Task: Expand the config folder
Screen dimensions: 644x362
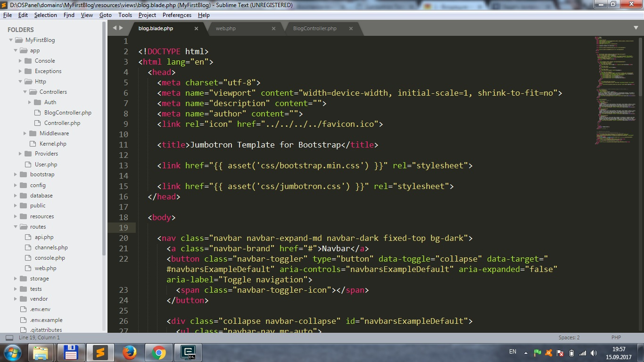Action: 16,185
